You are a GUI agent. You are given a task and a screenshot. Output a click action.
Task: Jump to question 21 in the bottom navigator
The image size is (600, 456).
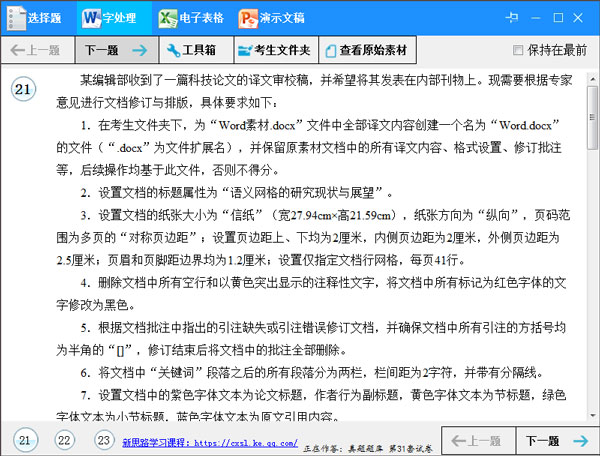point(25,440)
